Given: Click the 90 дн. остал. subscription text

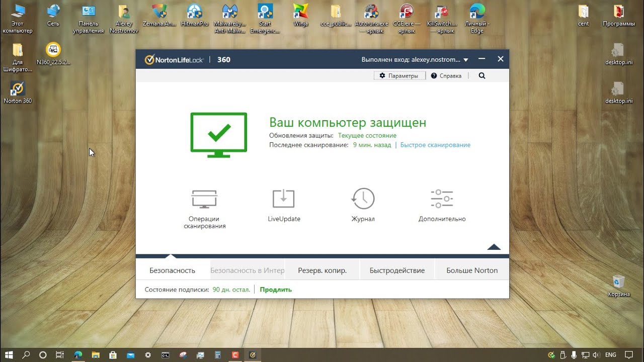Looking at the screenshot, I should click(x=231, y=290).
